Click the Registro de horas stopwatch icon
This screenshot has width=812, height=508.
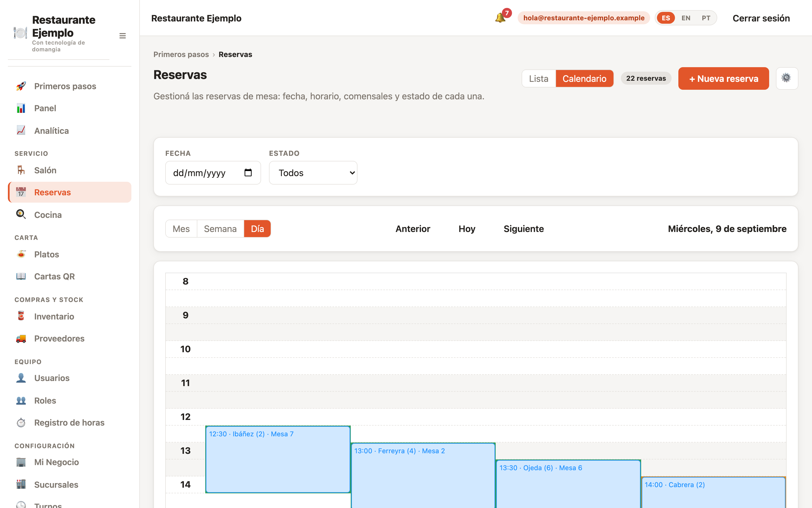pyautogui.click(x=21, y=422)
